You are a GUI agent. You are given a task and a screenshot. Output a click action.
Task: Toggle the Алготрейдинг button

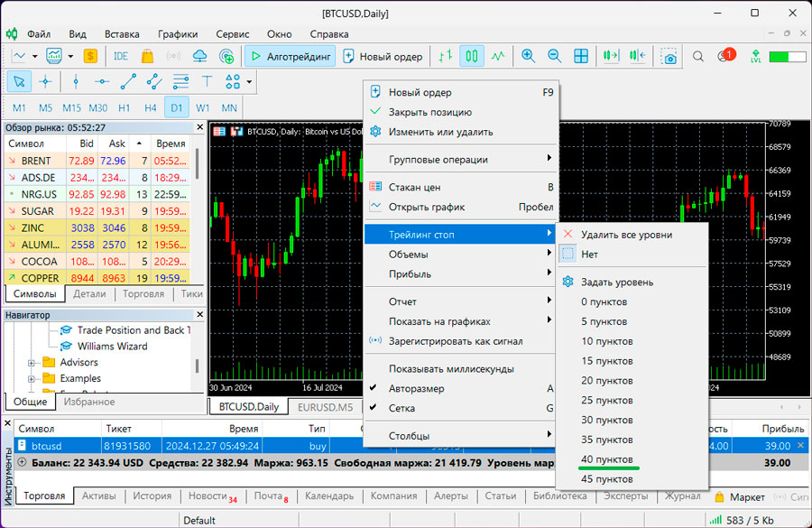[x=291, y=56]
